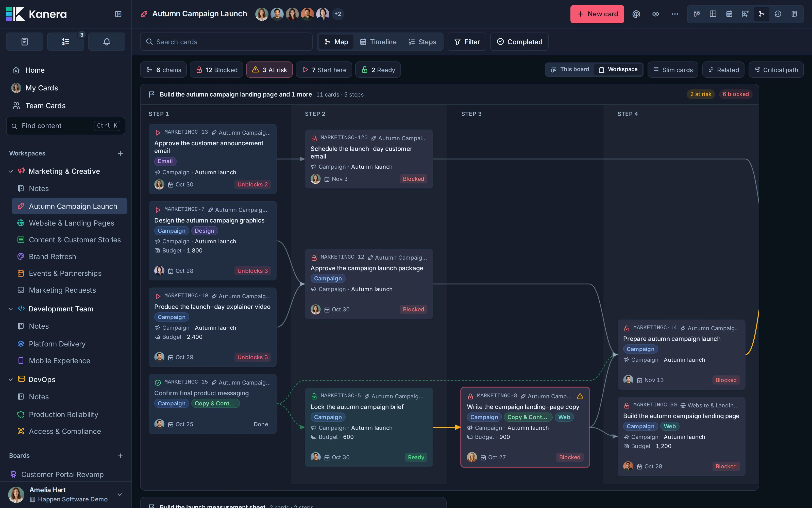Open the Filter dropdown
The height and width of the screenshot is (508, 812).
(x=467, y=42)
